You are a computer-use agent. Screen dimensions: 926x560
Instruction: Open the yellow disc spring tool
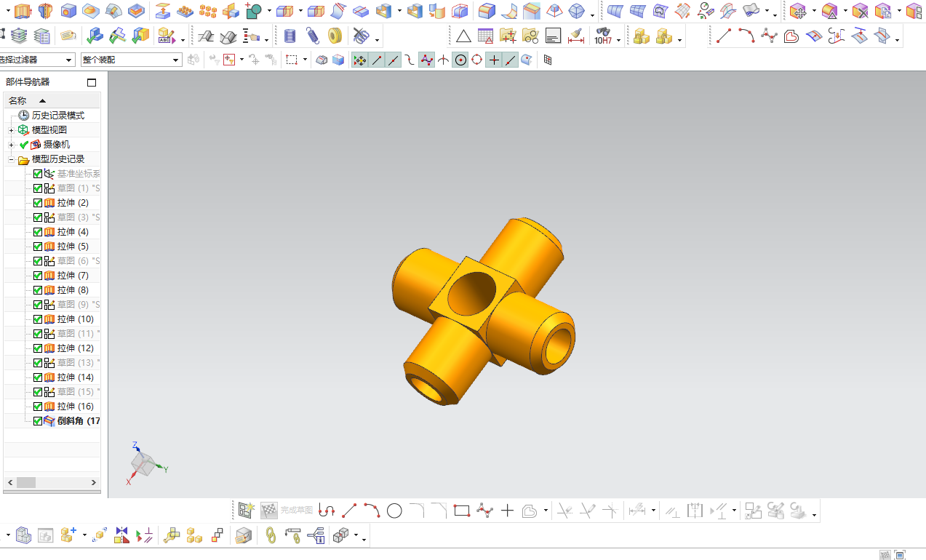(335, 36)
